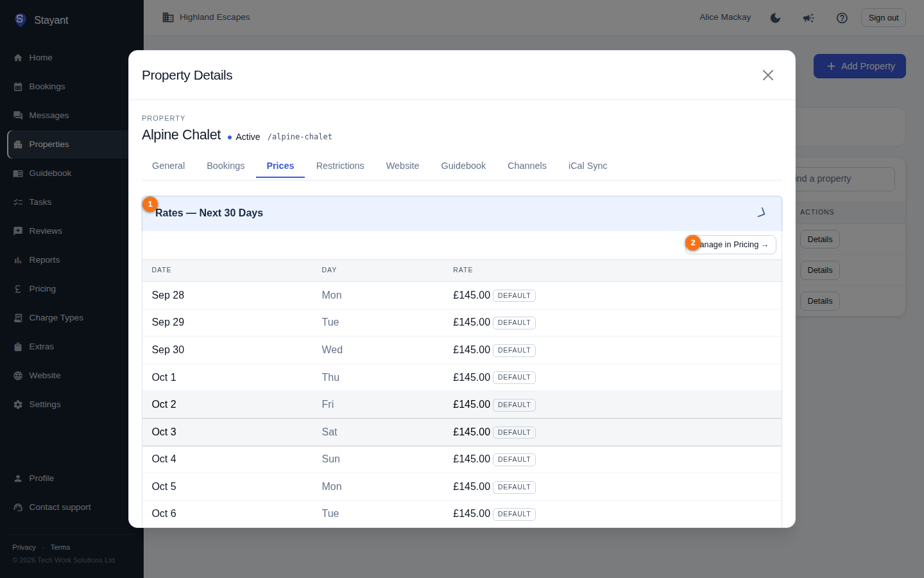Open help via the question mark icon
This screenshot has height=578, width=924.
(842, 18)
